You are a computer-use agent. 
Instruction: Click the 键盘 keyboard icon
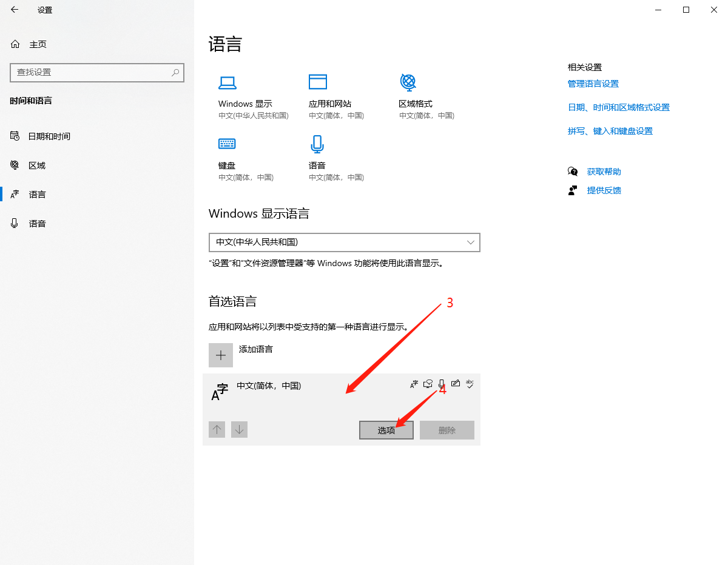pyautogui.click(x=227, y=144)
